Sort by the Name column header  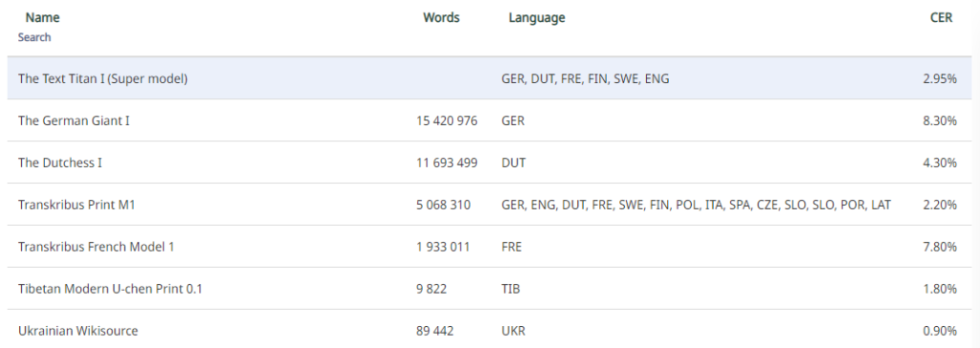(x=42, y=17)
